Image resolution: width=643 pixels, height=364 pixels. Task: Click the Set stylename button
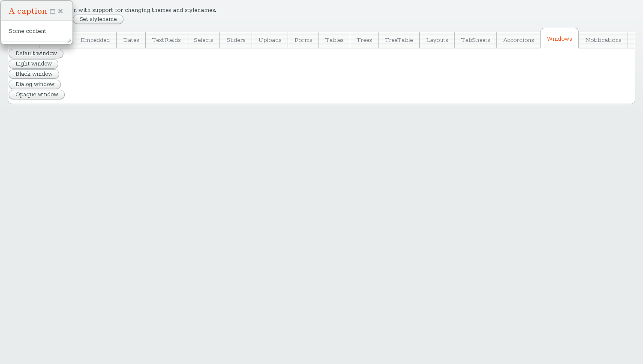(x=98, y=19)
